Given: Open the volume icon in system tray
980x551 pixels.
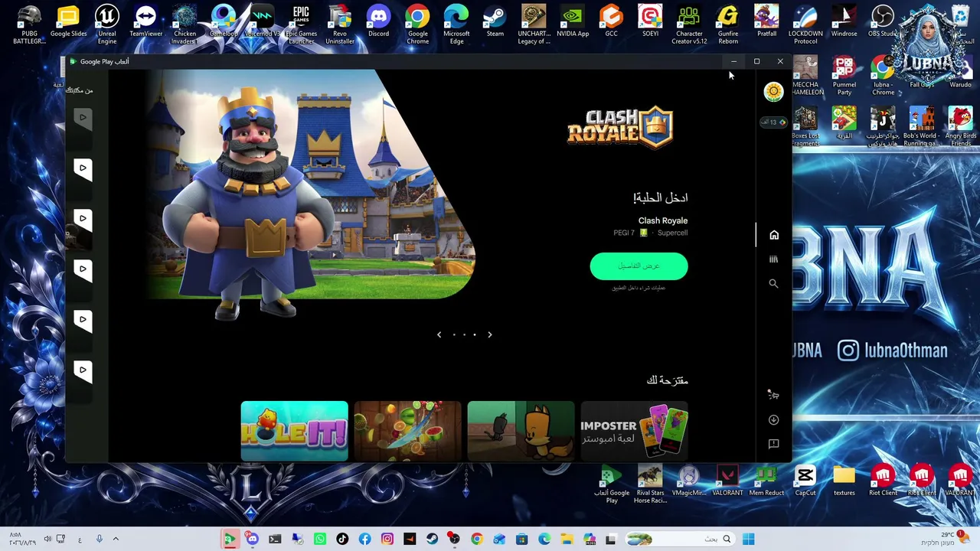Looking at the screenshot, I should (47, 540).
